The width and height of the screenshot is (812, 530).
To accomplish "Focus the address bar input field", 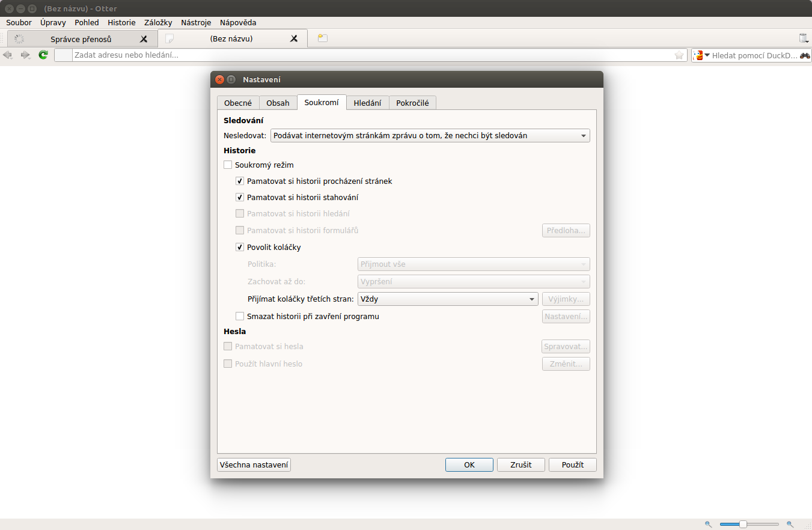I will [371, 55].
